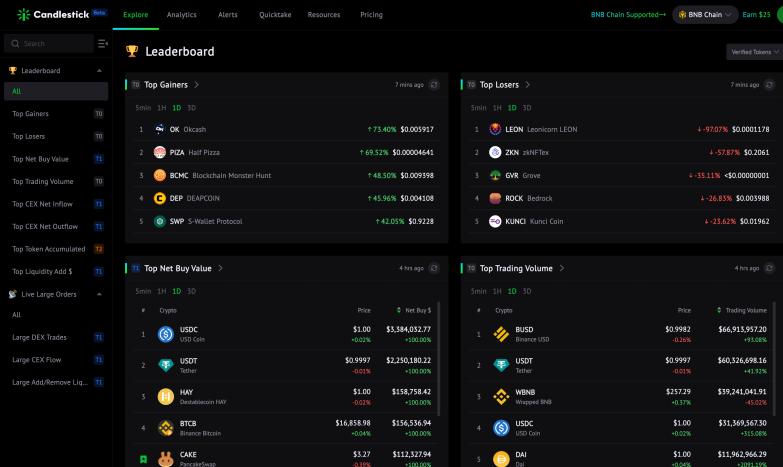
Task: Click the BCMC token icon
Action: (x=160, y=175)
